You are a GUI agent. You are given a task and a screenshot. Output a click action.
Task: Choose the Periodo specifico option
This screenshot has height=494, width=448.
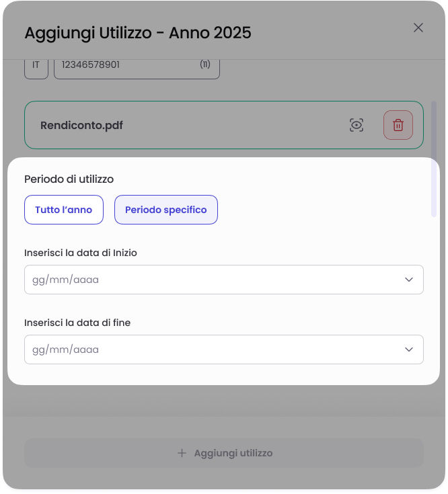166,210
